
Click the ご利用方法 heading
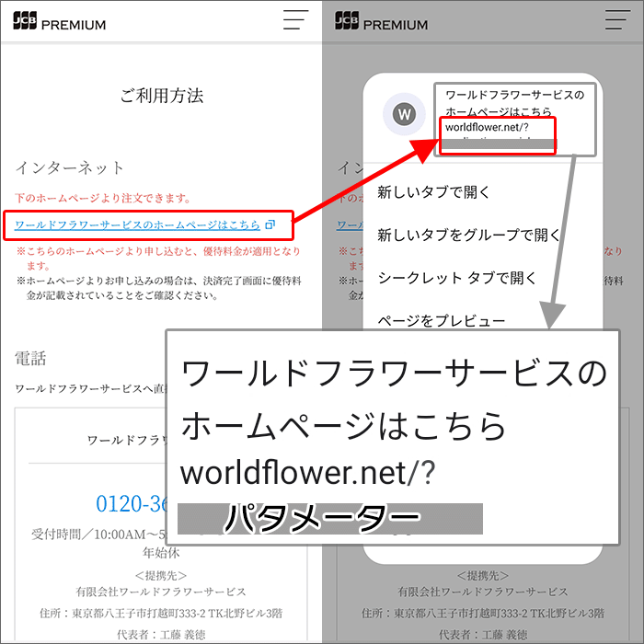pos(161,96)
